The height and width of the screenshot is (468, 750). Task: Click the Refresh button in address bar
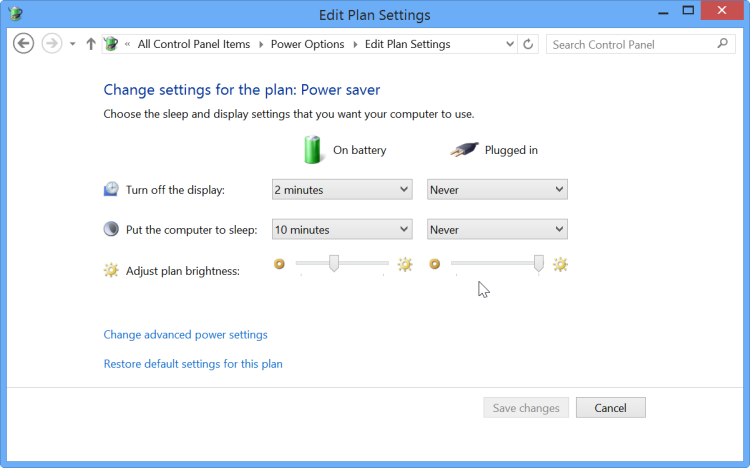[x=529, y=44]
